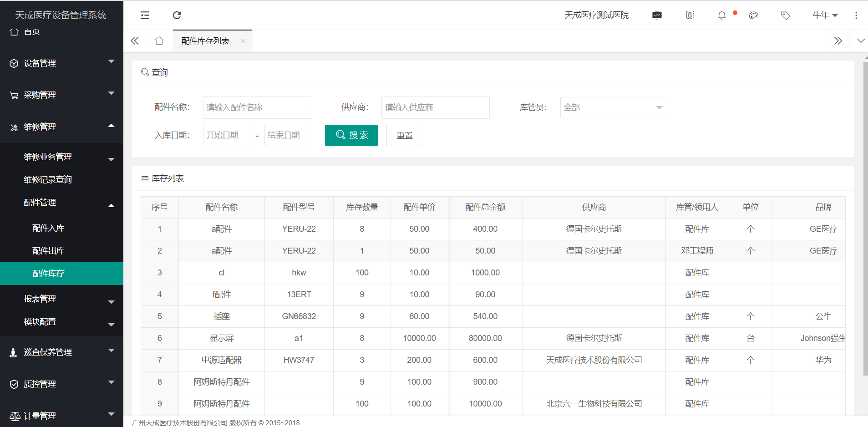Open the theme palette icon
Image resolution: width=868 pixels, height=427 pixels.
[754, 15]
